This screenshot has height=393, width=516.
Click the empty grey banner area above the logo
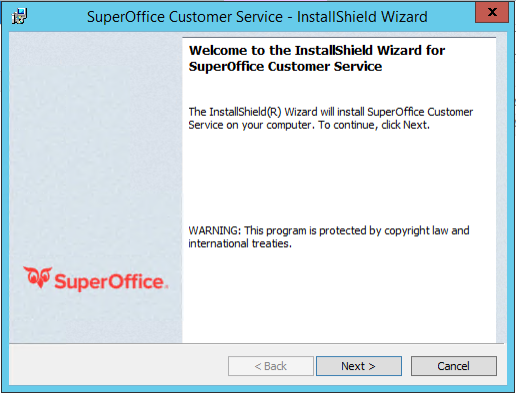(96, 147)
